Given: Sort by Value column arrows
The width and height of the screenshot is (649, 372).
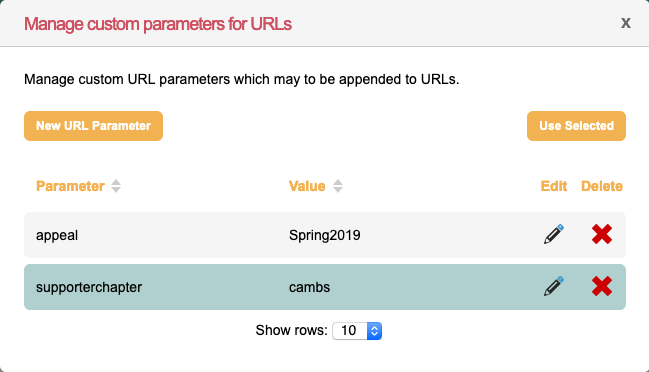Looking at the screenshot, I should tap(338, 186).
